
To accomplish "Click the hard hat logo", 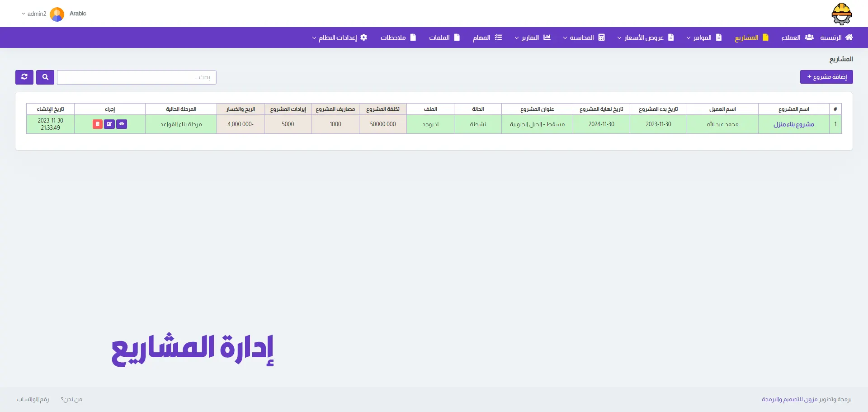I will [x=841, y=14].
